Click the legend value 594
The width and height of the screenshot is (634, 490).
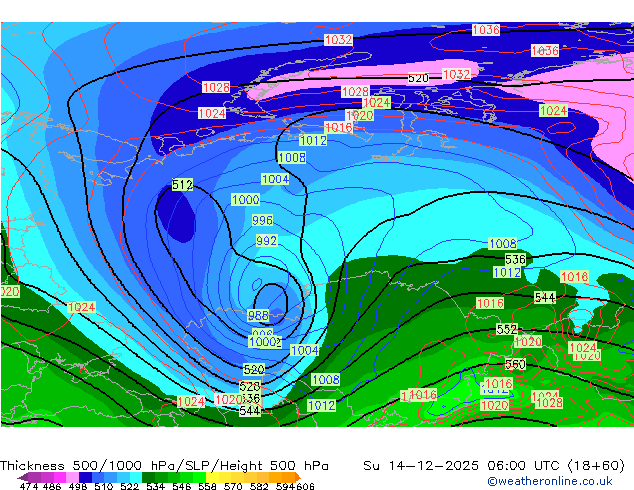coord(285,486)
